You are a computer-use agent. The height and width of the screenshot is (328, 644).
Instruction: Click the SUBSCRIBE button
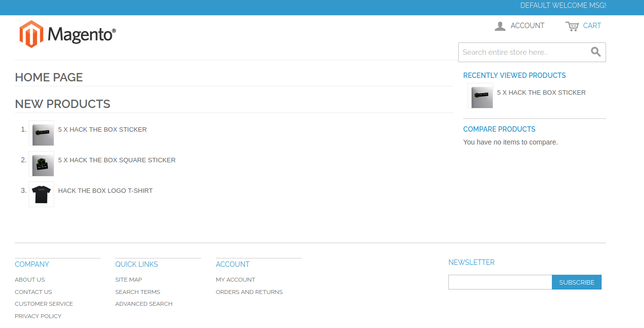pos(576,282)
